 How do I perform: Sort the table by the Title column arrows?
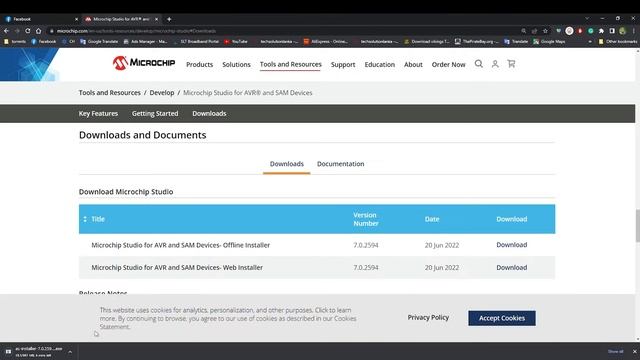point(85,219)
